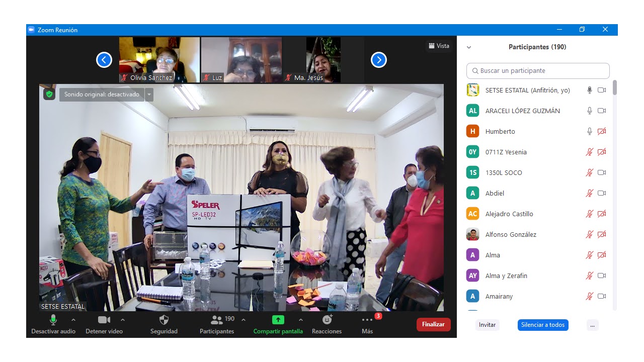
Task: Click Alma's disabled camera icon
Action: (x=602, y=255)
